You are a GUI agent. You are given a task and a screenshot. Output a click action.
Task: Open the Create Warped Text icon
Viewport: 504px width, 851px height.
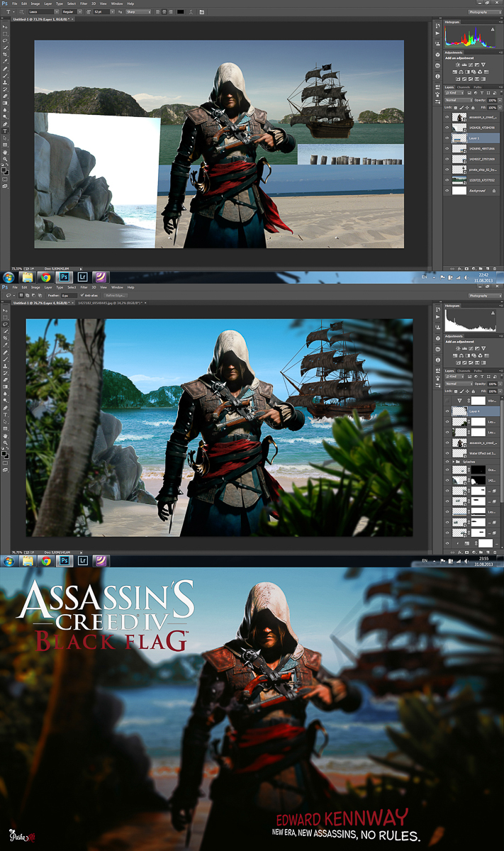pyautogui.click(x=189, y=12)
